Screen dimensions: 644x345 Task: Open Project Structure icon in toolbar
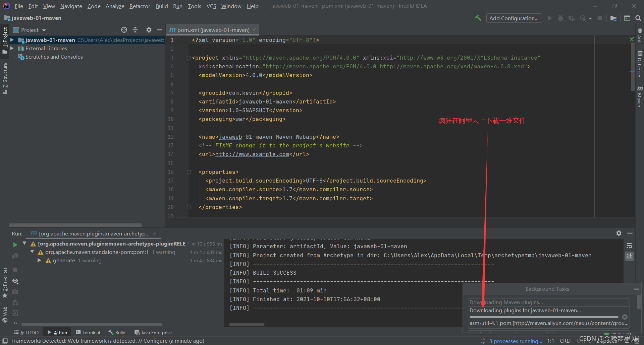point(613,18)
